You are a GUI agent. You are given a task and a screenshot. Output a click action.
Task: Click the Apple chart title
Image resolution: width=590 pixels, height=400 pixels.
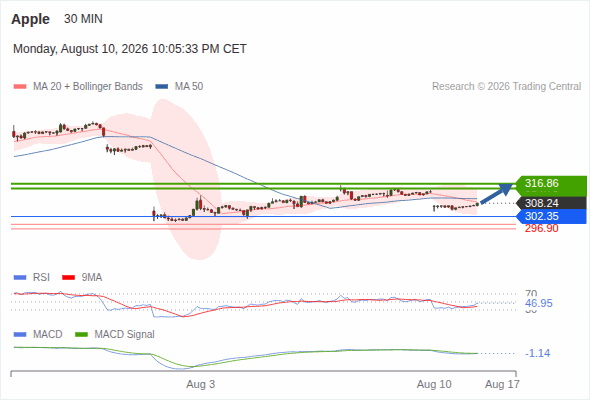click(30, 19)
